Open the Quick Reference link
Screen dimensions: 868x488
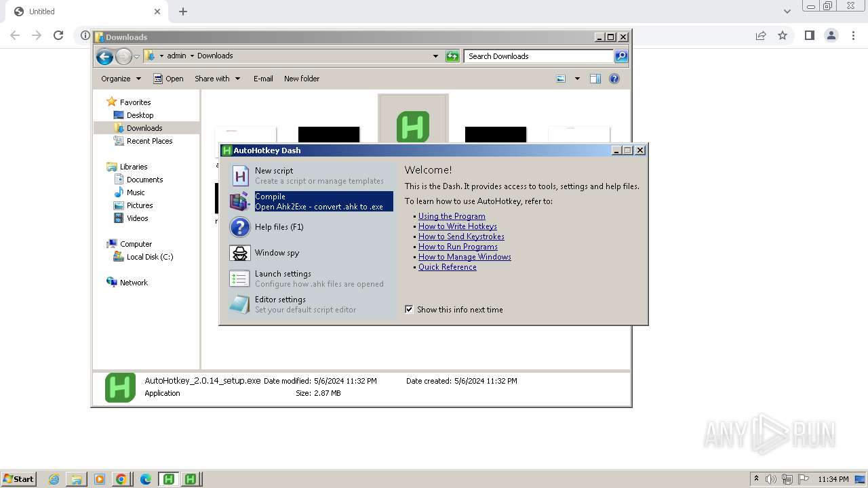pyautogui.click(x=448, y=267)
